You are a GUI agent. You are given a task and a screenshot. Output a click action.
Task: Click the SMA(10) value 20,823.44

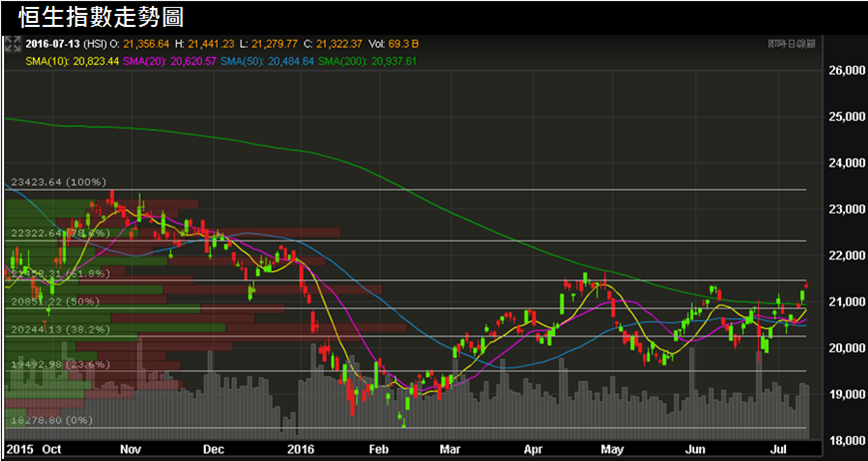click(96, 61)
